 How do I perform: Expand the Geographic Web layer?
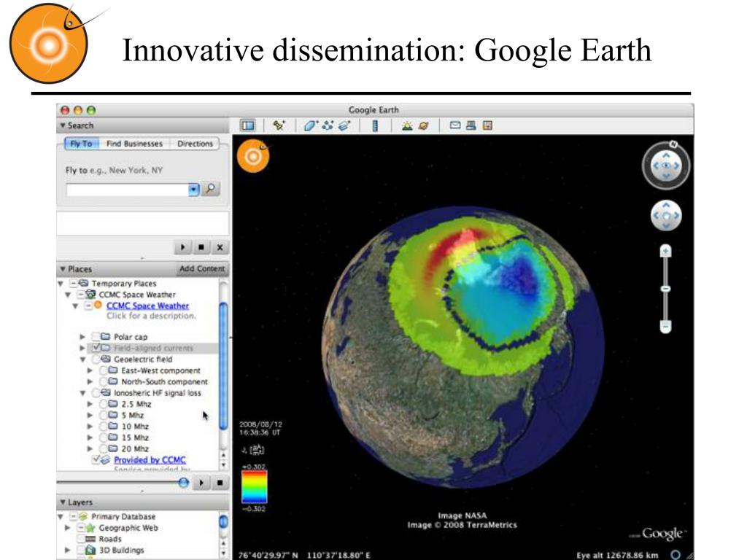click(x=68, y=528)
